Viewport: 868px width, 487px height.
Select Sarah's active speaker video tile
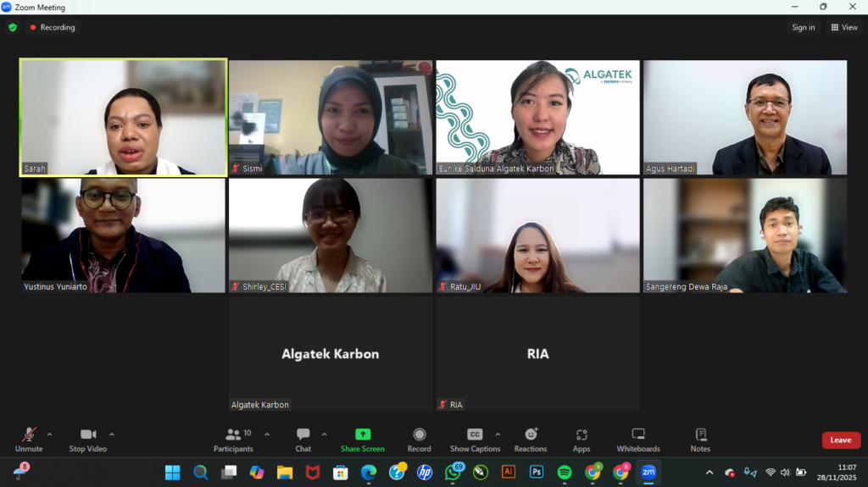point(124,117)
